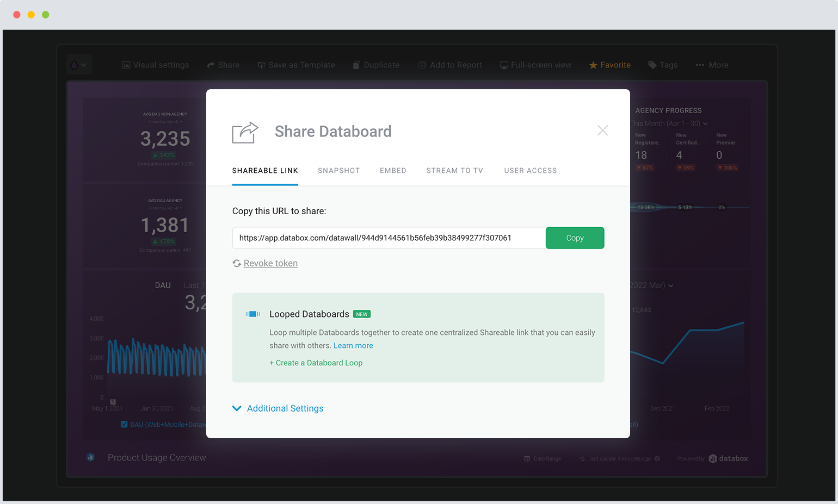Open the Embed tab
Image resolution: width=838 pixels, height=504 pixels.
tap(393, 170)
